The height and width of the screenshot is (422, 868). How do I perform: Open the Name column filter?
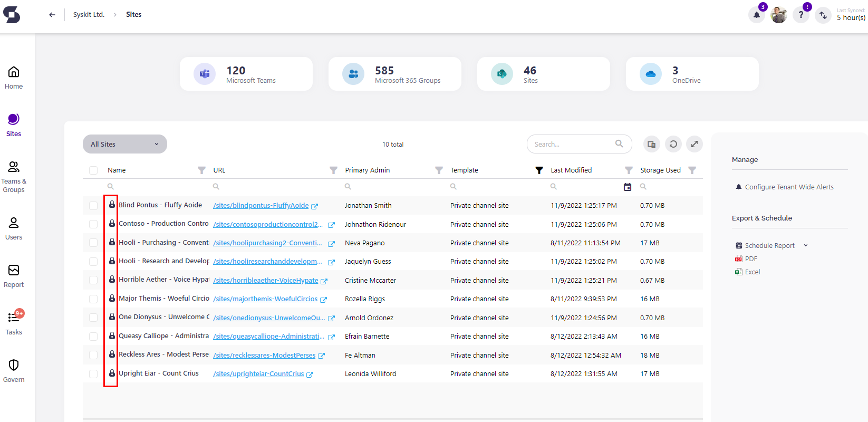tap(201, 170)
